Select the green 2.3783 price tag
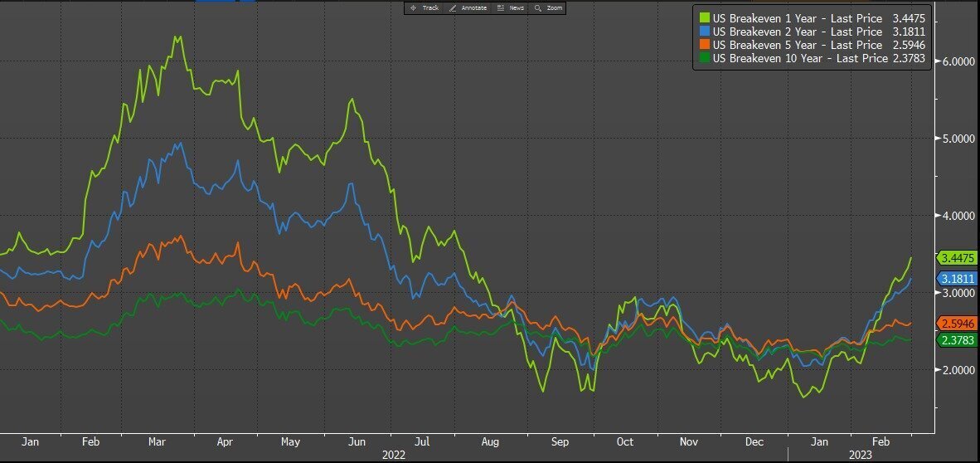This screenshot has width=980, height=463. [956, 340]
